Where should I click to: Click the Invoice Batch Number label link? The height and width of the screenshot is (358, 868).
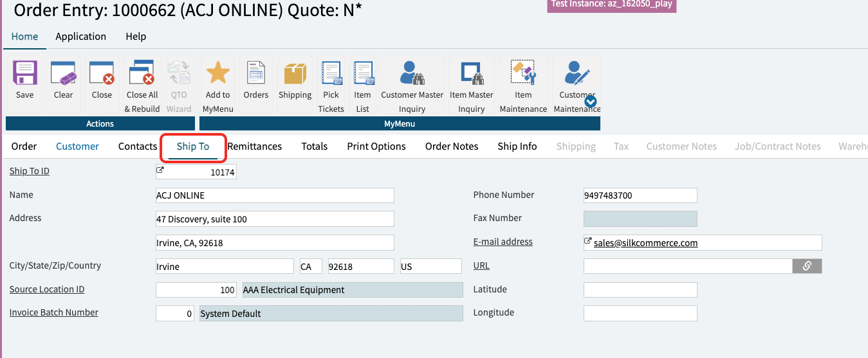pos(54,312)
